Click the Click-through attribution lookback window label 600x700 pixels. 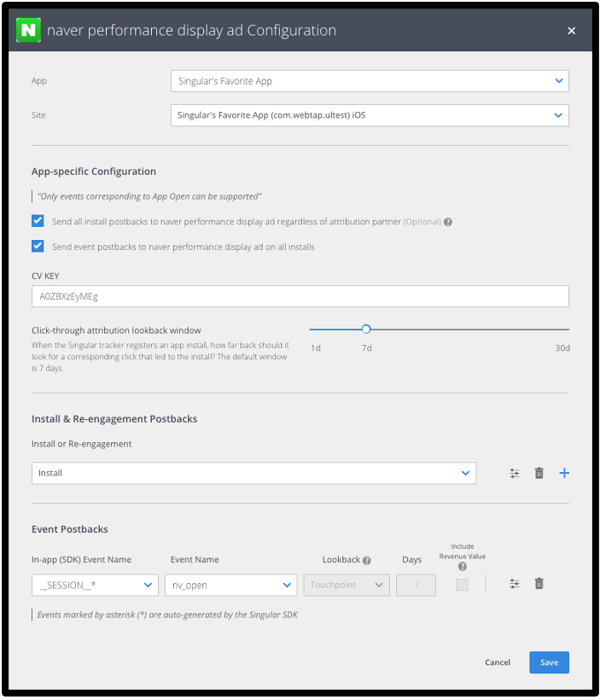116,330
